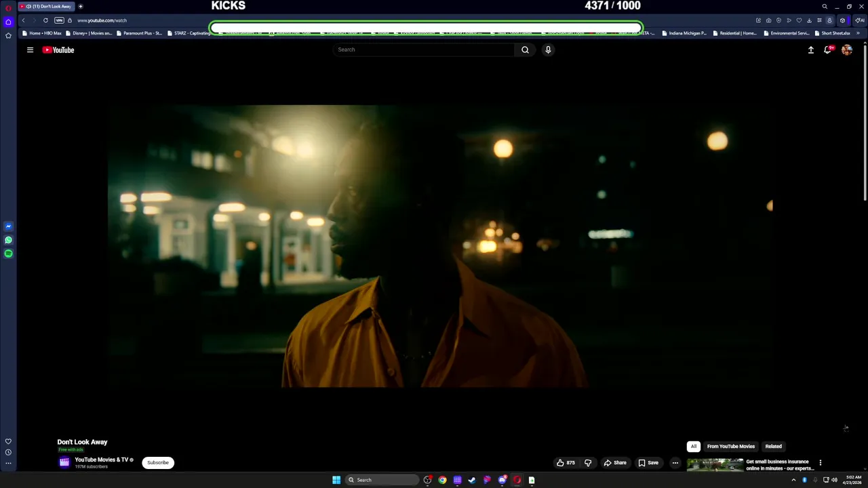The image size is (868, 488).
Task: Save the video with the Save button
Action: [x=648, y=463]
